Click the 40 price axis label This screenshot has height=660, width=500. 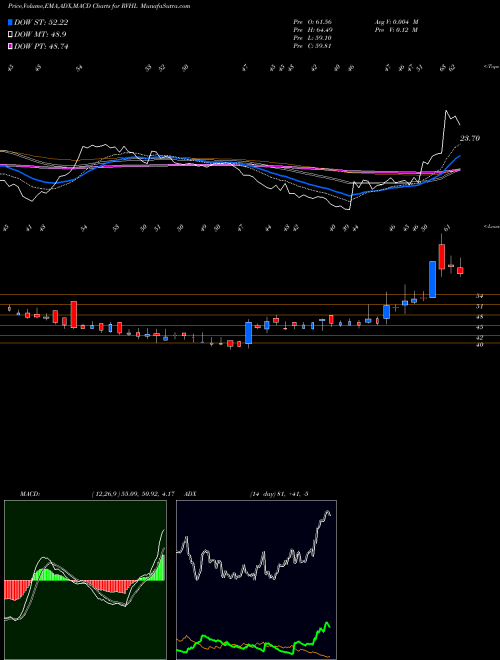pos(479,344)
